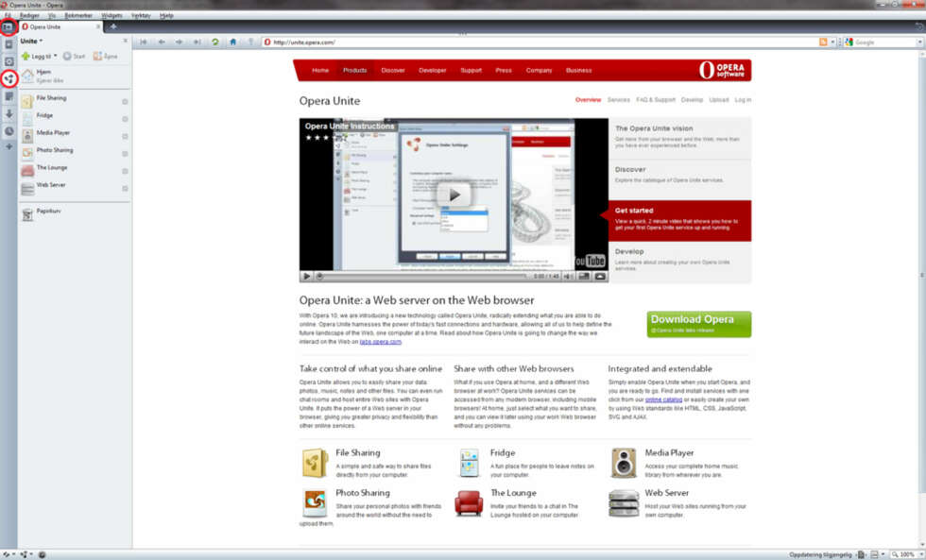Open the closed tabs trash icon
The image size is (926, 560).
tap(918, 26)
